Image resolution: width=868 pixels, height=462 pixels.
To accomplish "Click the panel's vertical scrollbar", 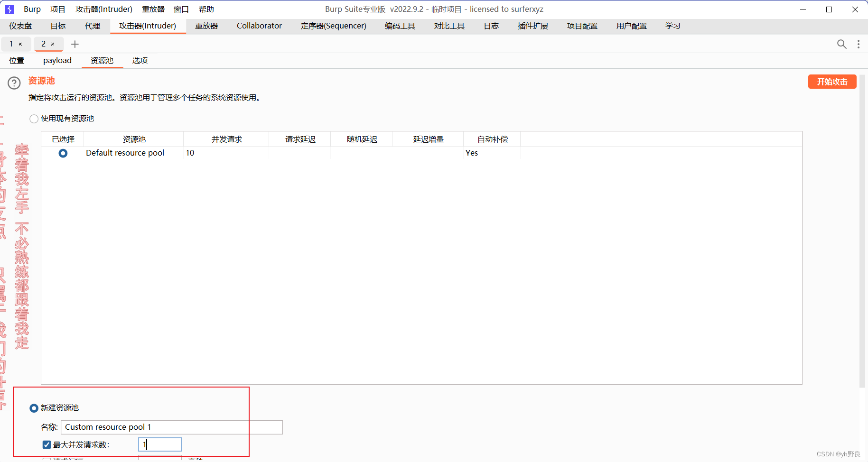I will (862, 231).
